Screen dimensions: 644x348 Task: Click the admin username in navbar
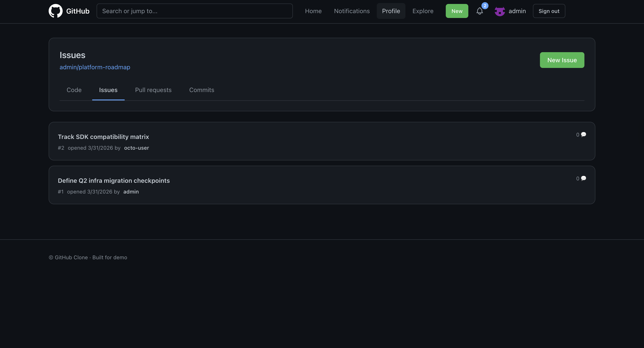point(517,11)
